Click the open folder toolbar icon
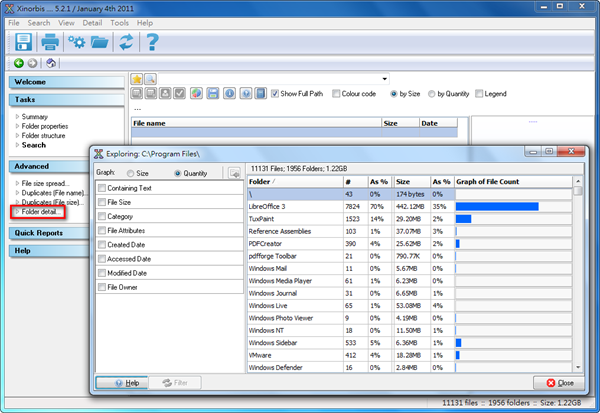Image resolution: width=600 pixels, height=413 pixels. coord(99,42)
